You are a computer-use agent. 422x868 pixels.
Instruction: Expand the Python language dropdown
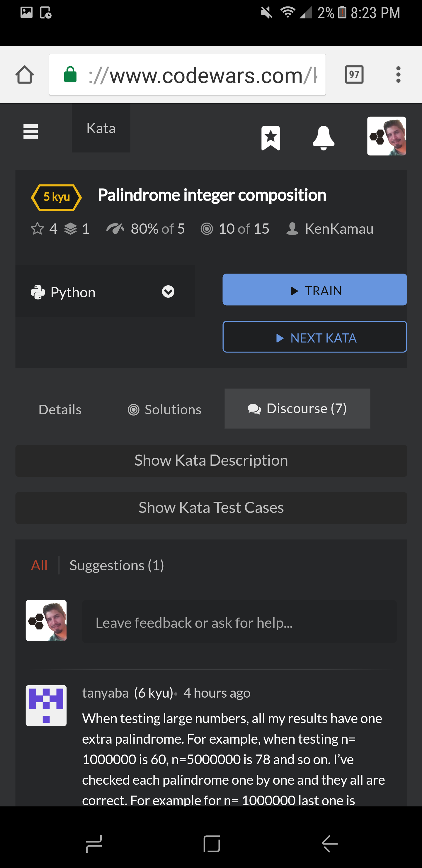click(105, 291)
